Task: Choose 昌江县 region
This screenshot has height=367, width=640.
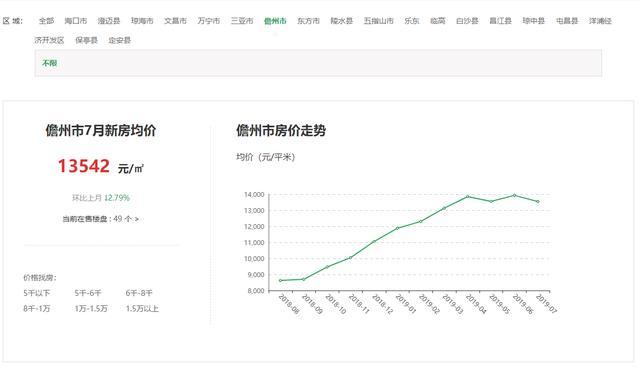Action: [x=500, y=21]
